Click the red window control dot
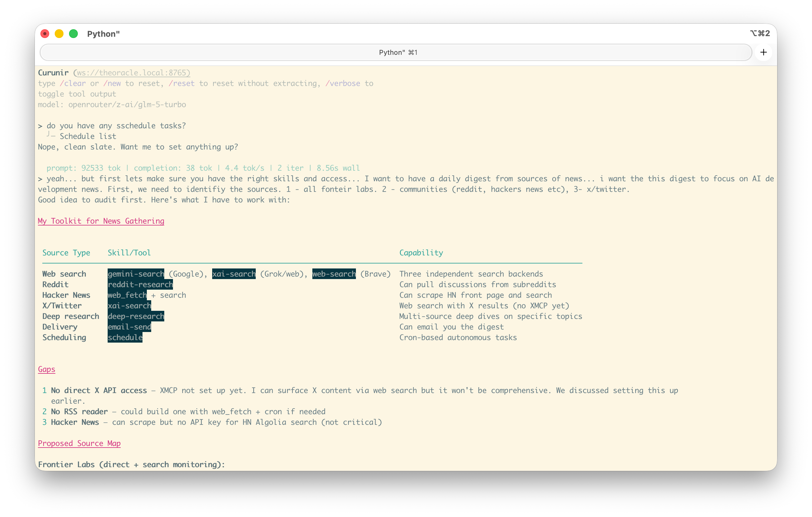 pos(44,34)
